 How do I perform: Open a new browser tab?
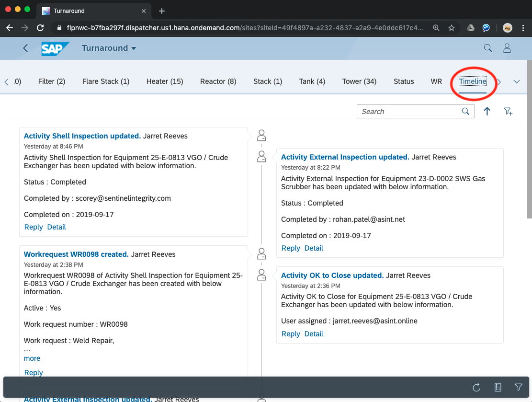162,11
